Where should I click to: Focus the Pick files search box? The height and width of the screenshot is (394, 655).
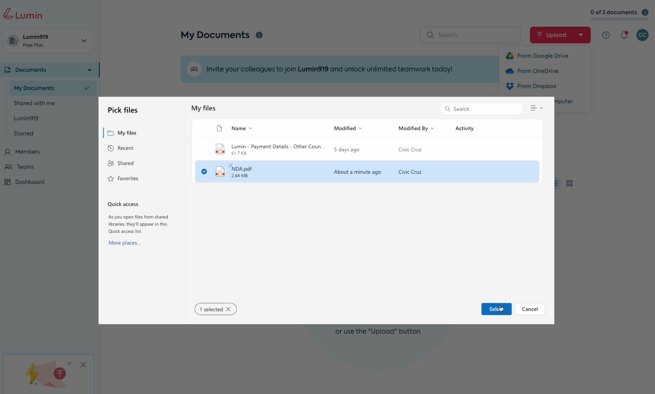point(481,109)
